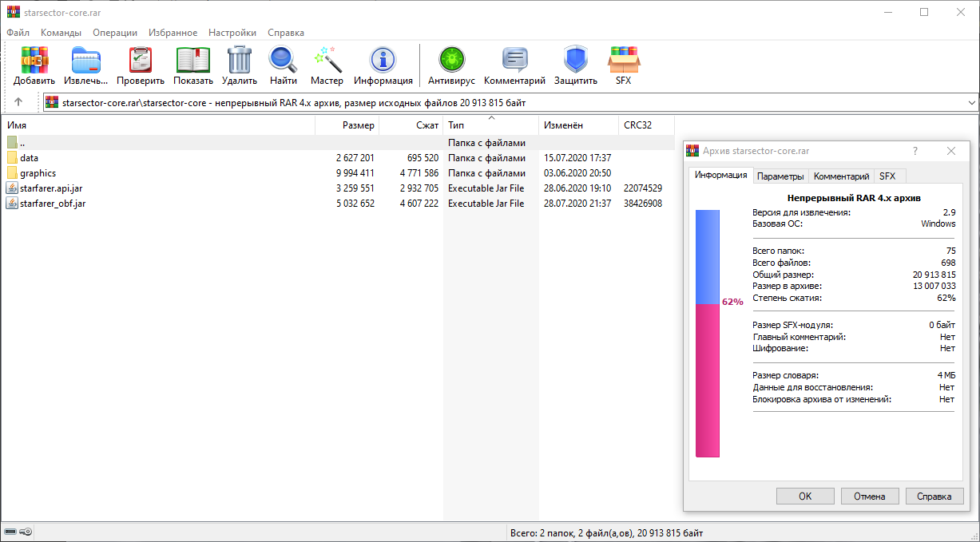
Task: Switch to the Параметры tab
Action: coord(780,176)
